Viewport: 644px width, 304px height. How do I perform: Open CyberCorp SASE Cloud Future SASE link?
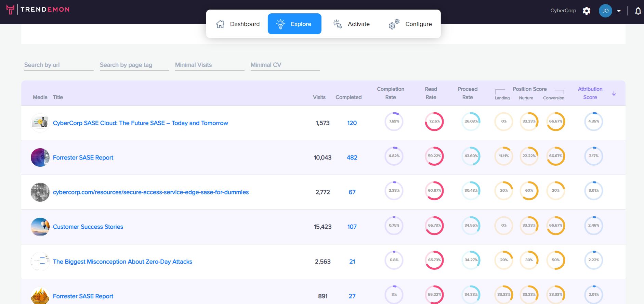click(141, 123)
